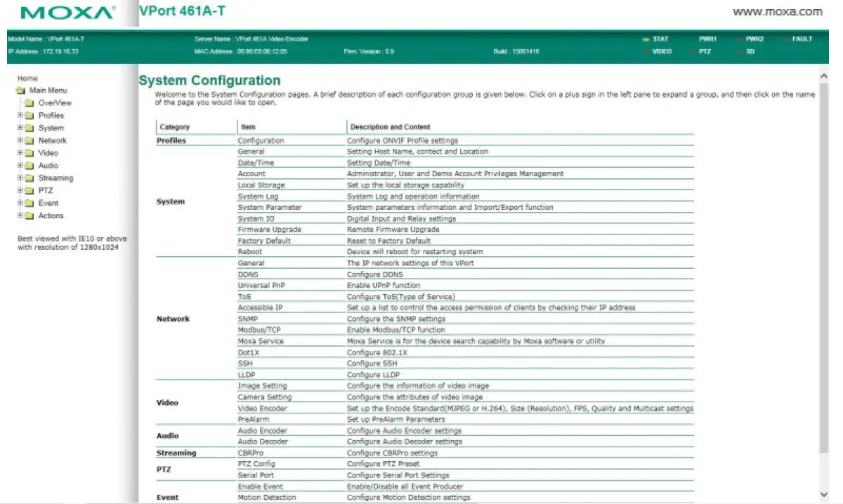Click the VIDEO status LED indicator
The height and width of the screenshot is (504, 843).
(x=646, y=52)
